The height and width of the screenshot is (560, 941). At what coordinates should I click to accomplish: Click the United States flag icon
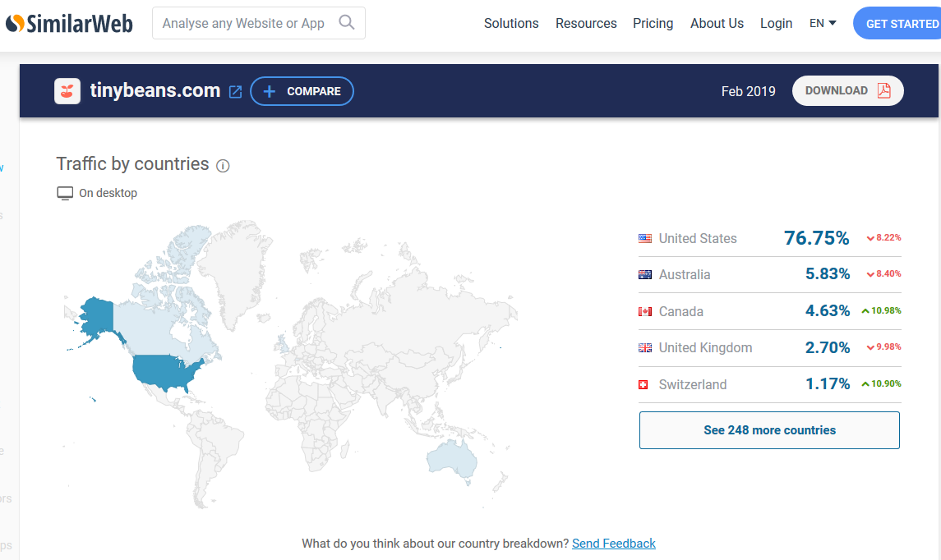644,239
